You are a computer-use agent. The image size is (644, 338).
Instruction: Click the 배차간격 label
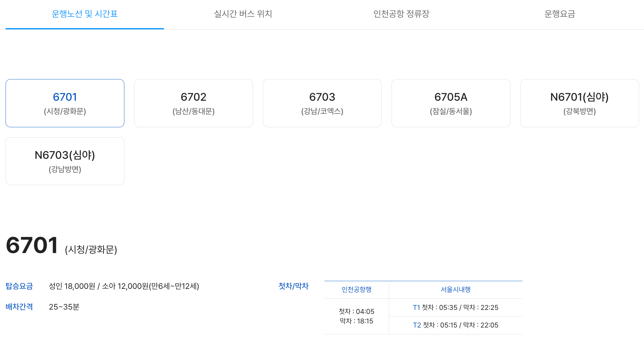[x=19, y=307]
